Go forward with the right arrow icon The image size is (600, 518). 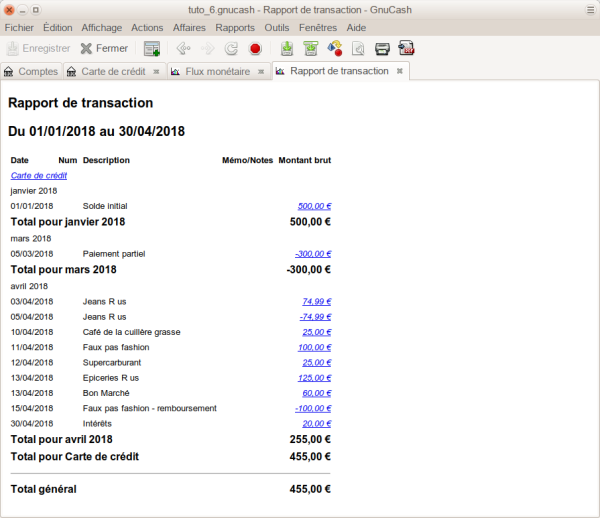pos(207,49)
